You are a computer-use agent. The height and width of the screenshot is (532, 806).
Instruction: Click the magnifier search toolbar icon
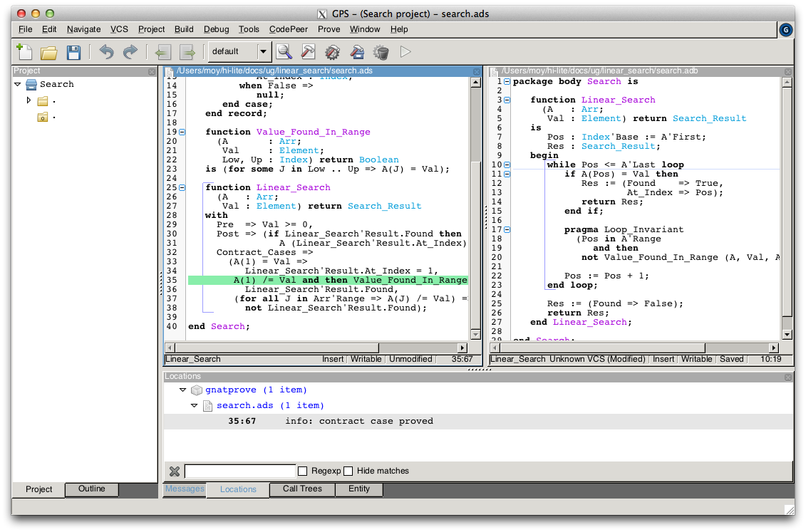(x=284, y=52)
